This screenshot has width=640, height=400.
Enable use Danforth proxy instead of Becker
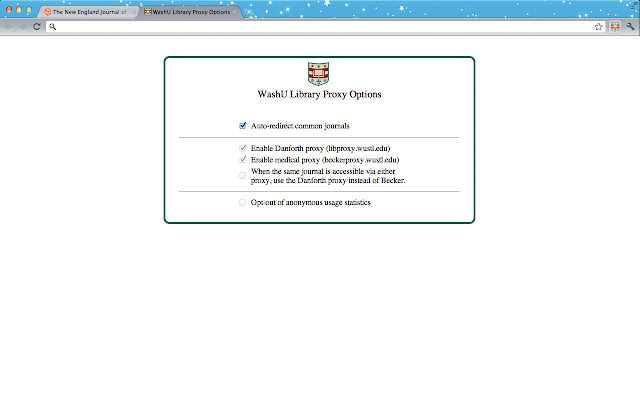pos(242,176)
